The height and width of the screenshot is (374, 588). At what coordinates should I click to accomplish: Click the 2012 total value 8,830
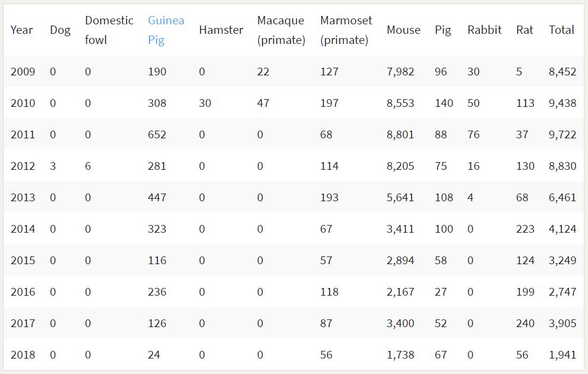[562, 166]
